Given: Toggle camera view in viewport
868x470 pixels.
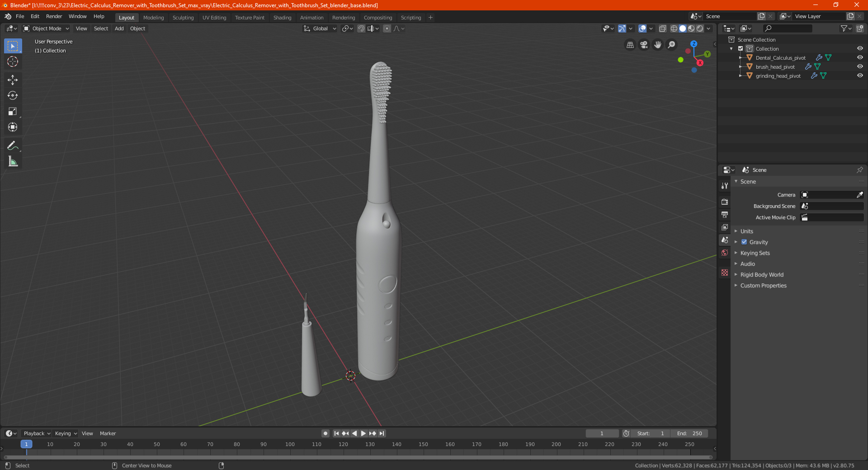Looking at the screenshot, I should (x=644, y=45).
